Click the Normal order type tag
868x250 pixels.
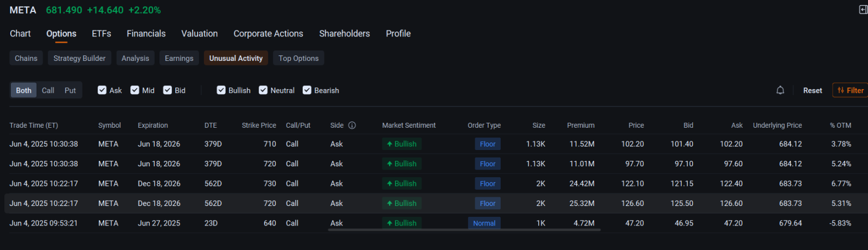[x=484, y=223]
